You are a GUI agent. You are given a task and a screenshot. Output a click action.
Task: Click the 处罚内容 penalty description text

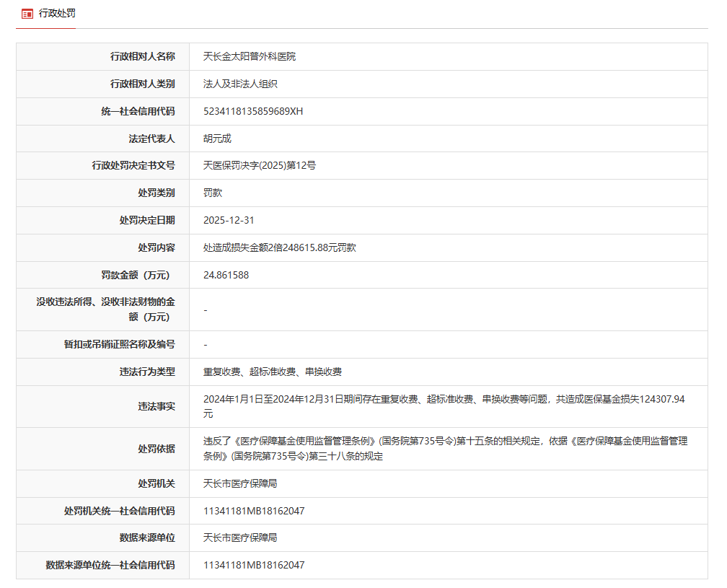coord(280,247)
